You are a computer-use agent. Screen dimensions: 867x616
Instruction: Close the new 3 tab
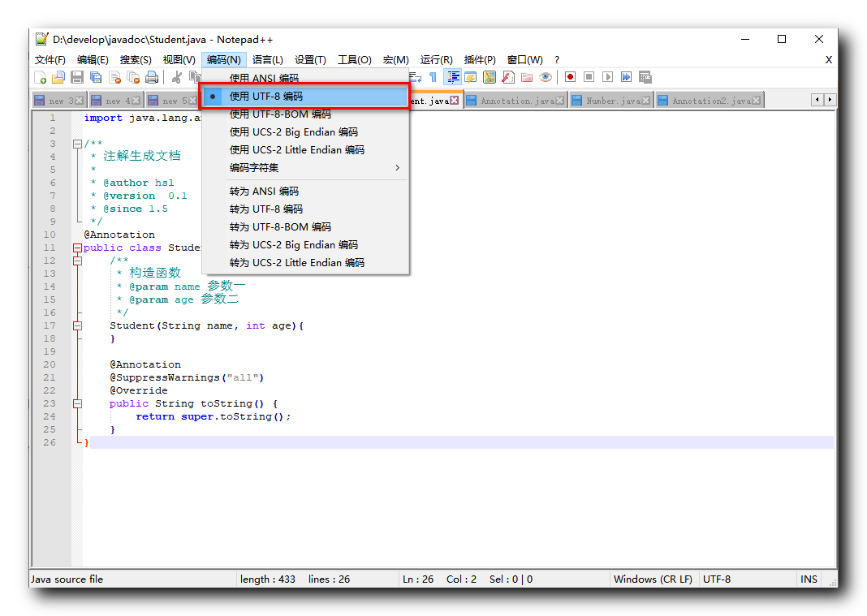click(79, 100)
